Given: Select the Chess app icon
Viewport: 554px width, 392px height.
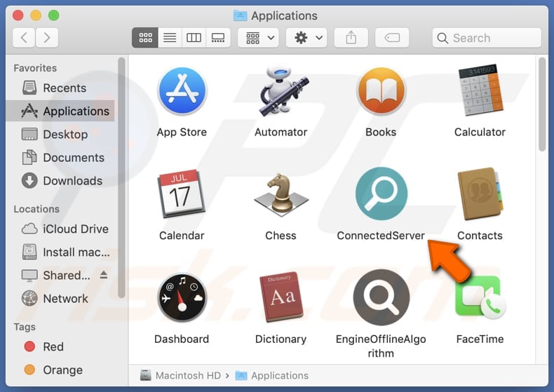Looking at the screenshot, I should pyautogui.click(x=281, y=194).
